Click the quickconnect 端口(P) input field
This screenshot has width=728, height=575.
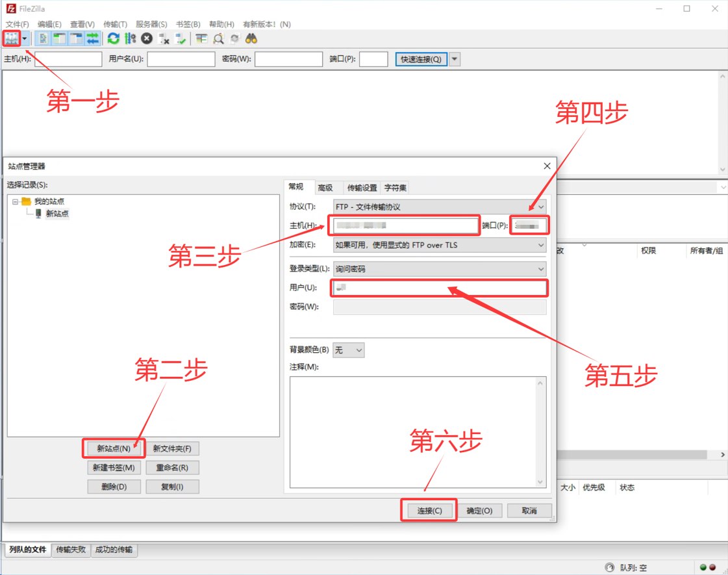(373, 59)
